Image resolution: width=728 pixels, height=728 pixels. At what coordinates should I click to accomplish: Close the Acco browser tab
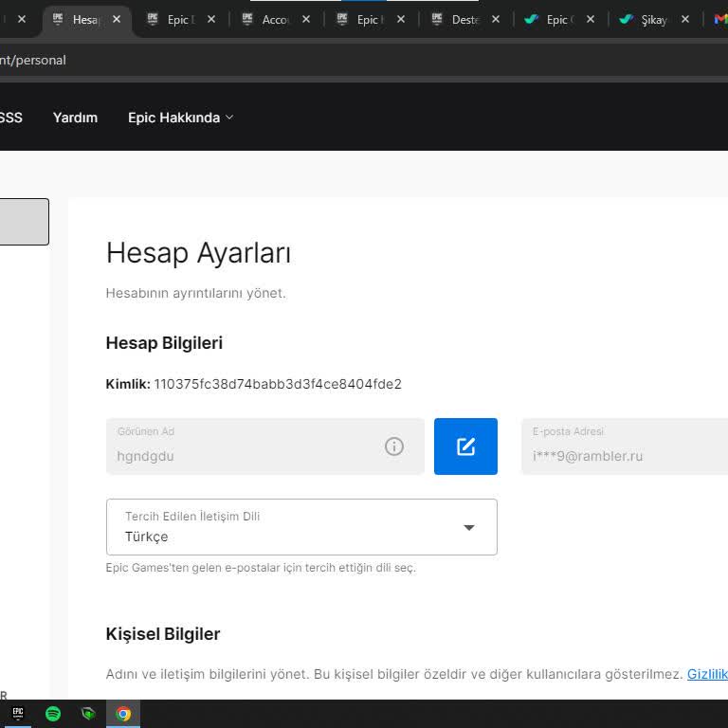click(x=306, y=19)
